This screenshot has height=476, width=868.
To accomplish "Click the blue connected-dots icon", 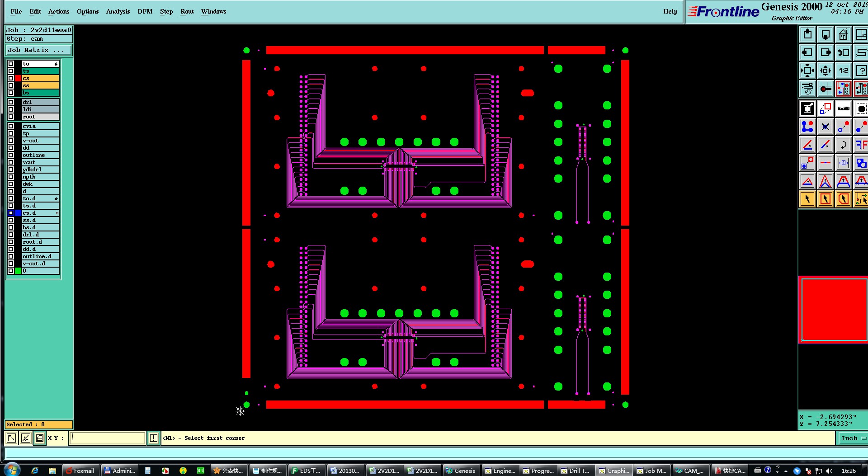I will click(807, 127).
